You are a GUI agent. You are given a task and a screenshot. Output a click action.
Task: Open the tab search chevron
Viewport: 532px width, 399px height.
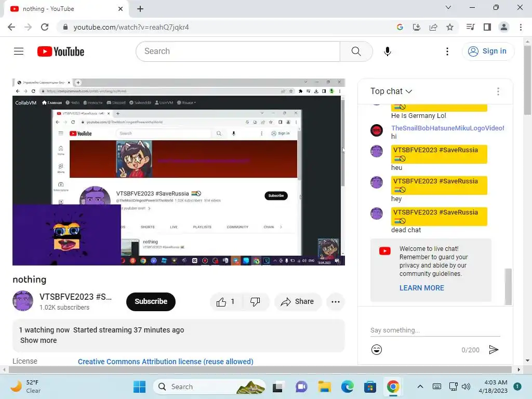click(448, 7)
